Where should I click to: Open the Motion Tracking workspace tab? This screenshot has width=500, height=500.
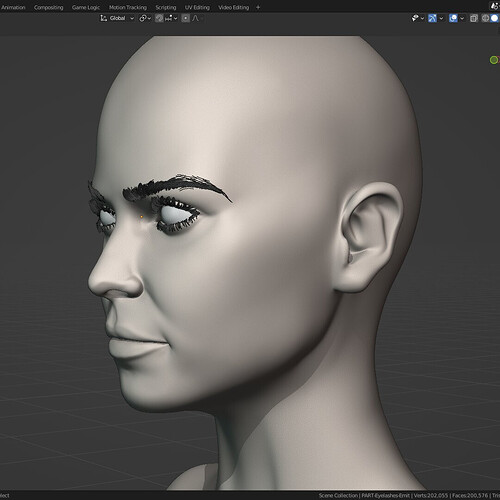pyautogui.click(x=128, y=7)
